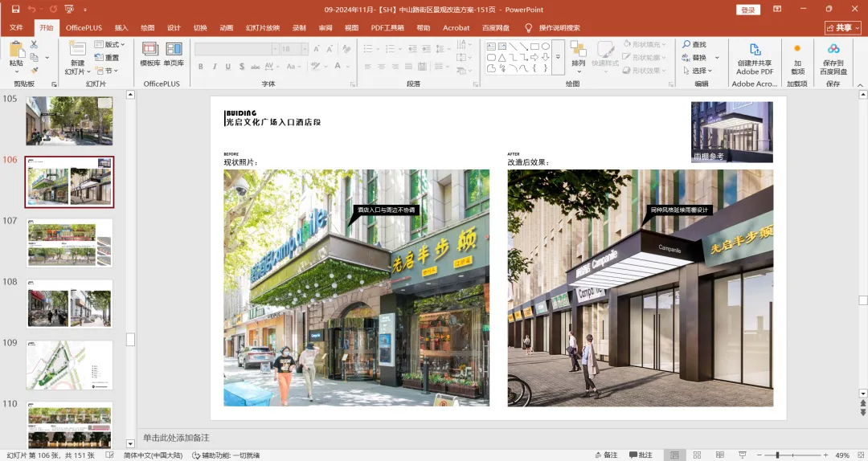Click language indicator 简体中文(中国大陆)
The width and height of the screenshot is (868, 461).
[153, 455]
